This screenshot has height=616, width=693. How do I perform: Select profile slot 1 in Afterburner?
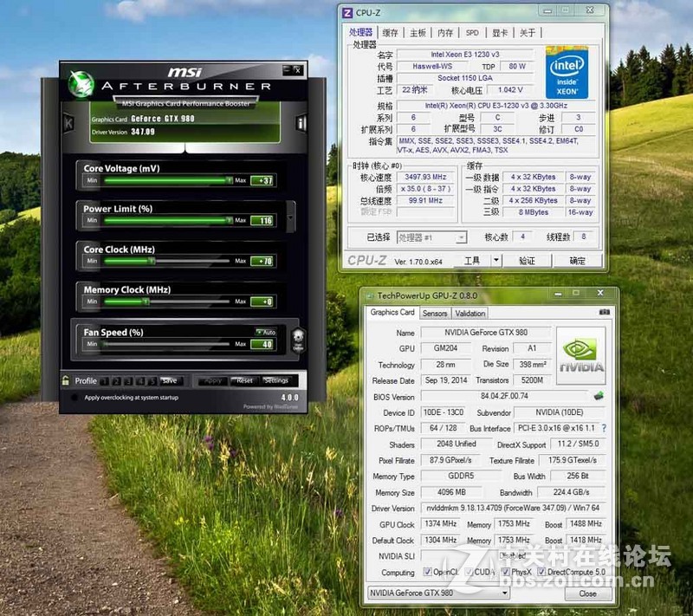[103, 381]
